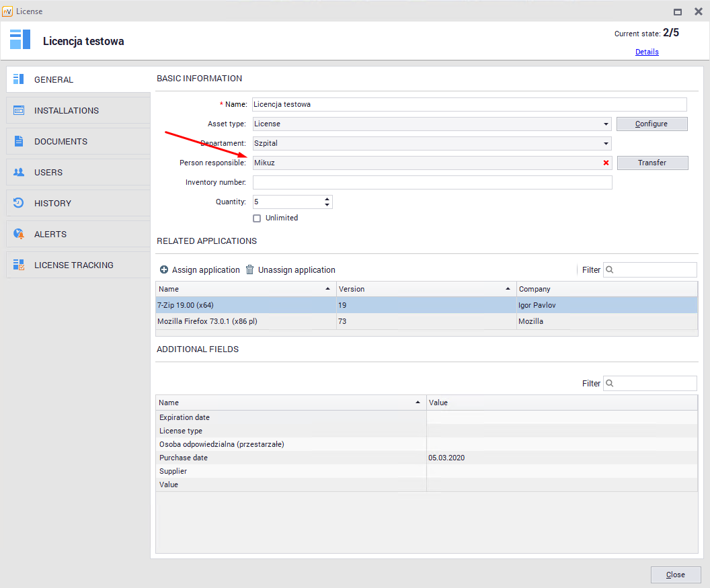Select the Purchase date row
The image size is (710, 588).
point(426,458)
